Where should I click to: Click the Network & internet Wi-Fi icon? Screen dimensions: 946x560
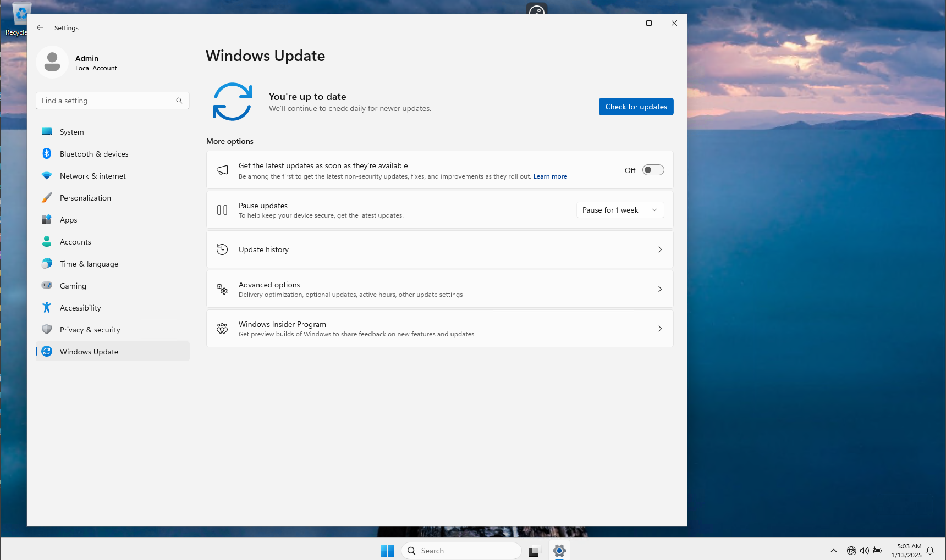47,176
